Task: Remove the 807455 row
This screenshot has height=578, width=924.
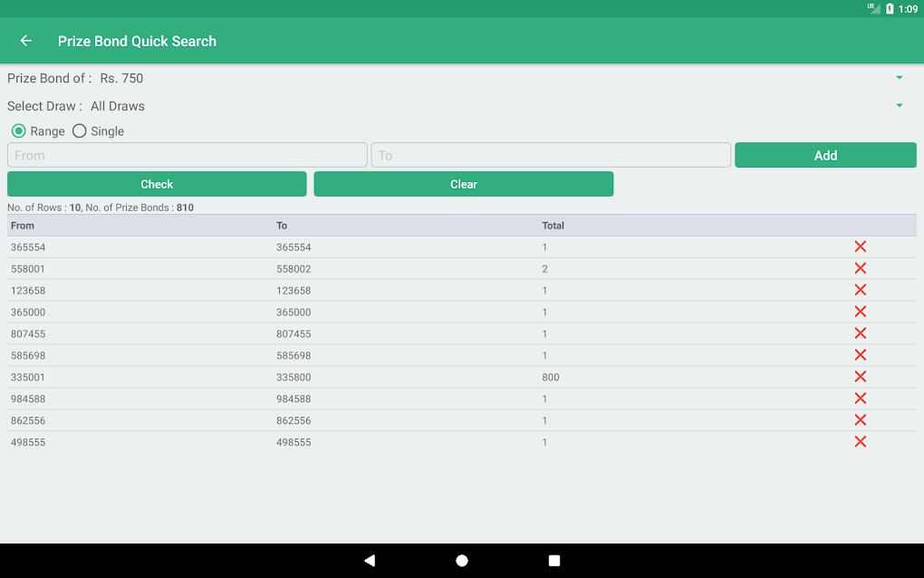Action: (861, 333)
